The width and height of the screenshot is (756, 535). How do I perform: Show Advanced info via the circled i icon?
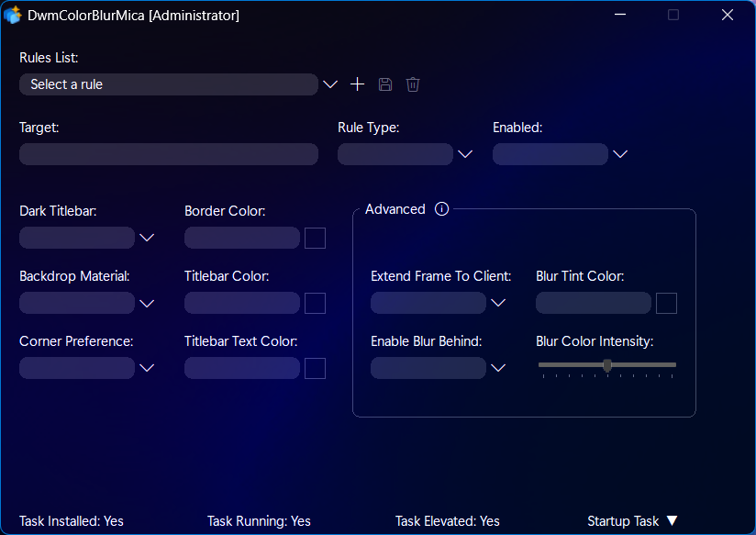441,209
